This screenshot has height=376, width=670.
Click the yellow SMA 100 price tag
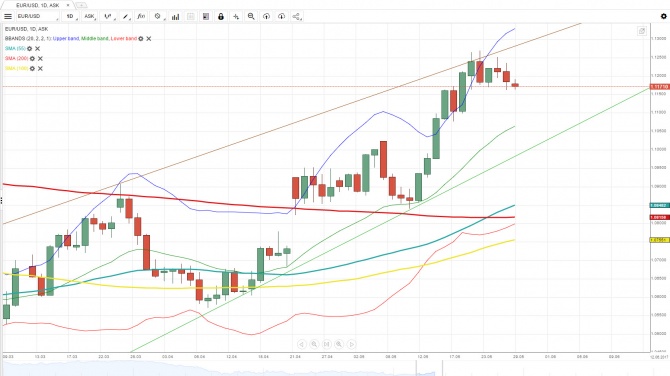pos(659,240)
